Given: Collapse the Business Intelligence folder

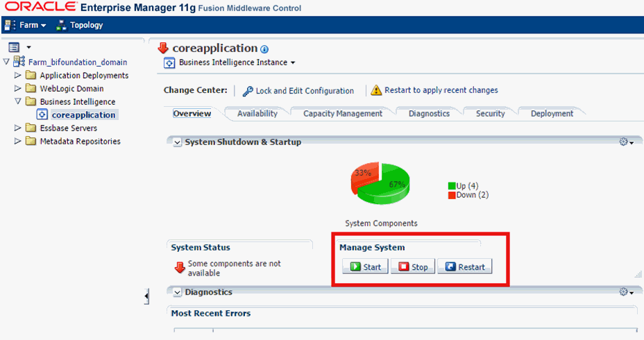Looking at the screenshot, I should point(17,101).
